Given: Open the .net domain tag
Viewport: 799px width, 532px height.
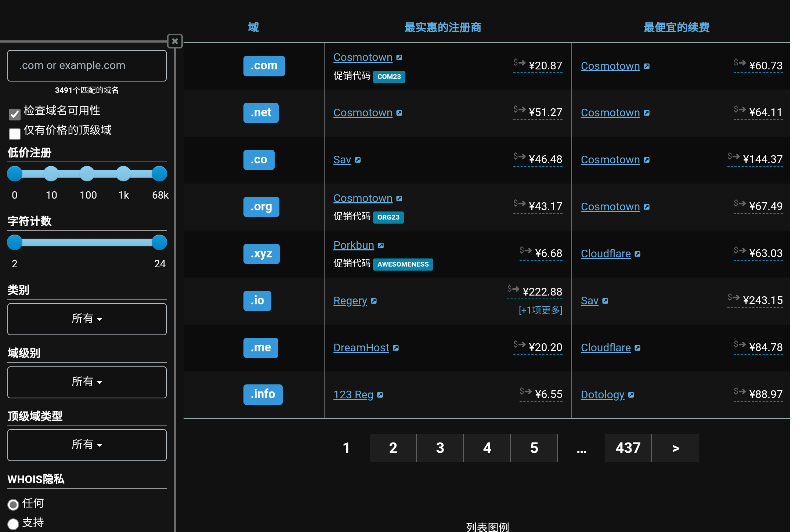Looking at the screenshot, I should tap(261, 113).
